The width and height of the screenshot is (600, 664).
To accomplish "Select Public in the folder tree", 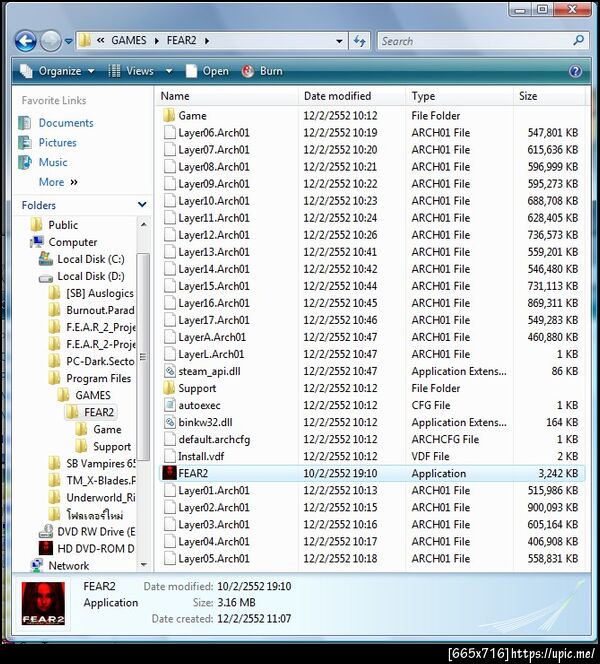I will pos(63,225).
